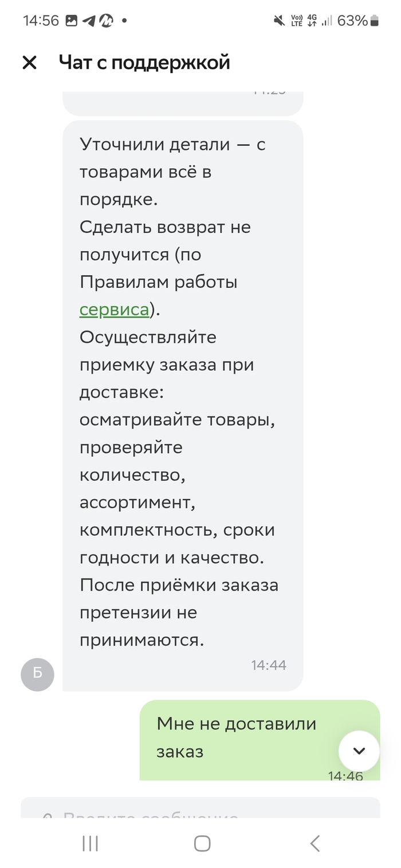
Task: Tap the gallery image notification icon
Action: coord(72,21)
